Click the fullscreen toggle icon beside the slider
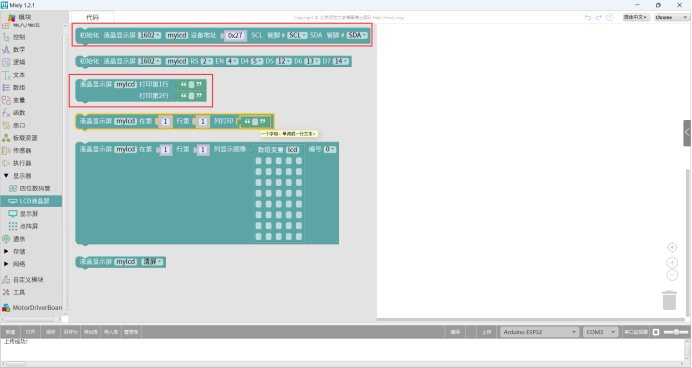The height and width of the screenshot is (368, 692). point(656,332)
